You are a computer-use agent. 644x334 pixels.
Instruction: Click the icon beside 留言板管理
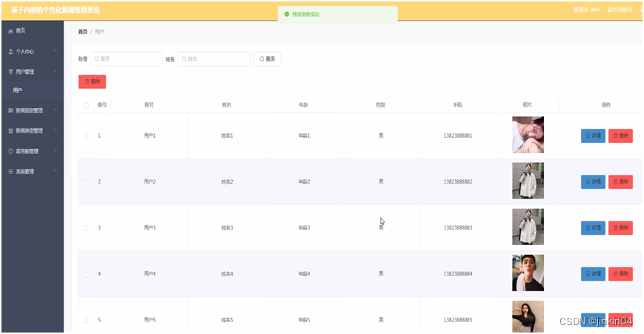(x=10, y=151)
